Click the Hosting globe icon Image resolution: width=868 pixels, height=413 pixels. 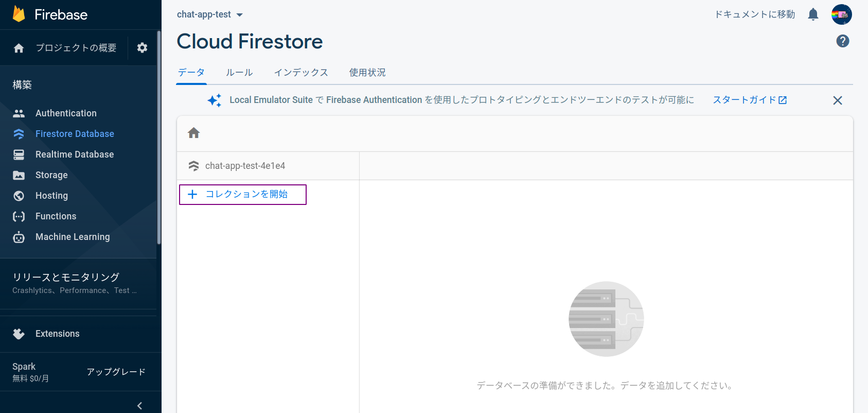point(19,196)
